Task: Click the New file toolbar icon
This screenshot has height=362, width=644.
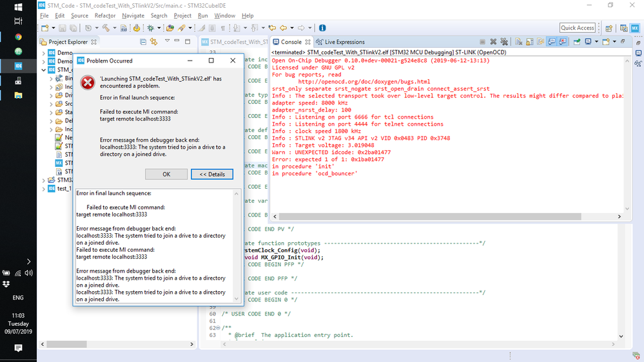Action: click(x=44, y=28)
